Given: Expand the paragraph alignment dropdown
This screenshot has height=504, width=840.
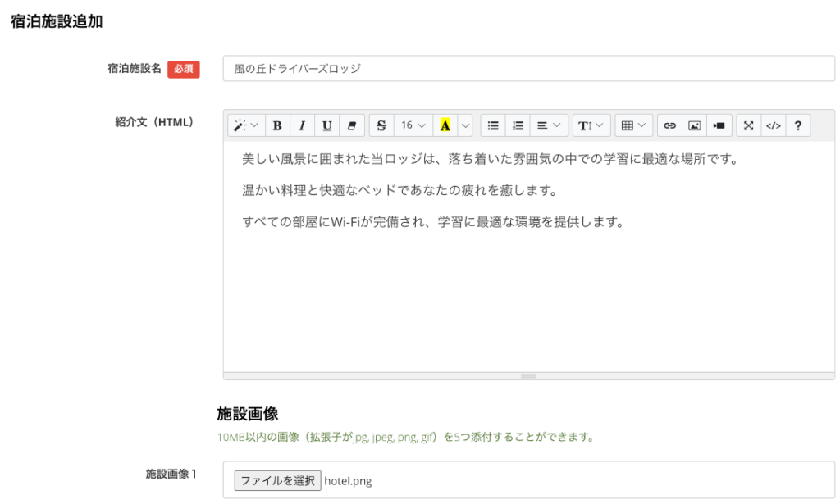Looking at the screenshot, I should (549, 125).
